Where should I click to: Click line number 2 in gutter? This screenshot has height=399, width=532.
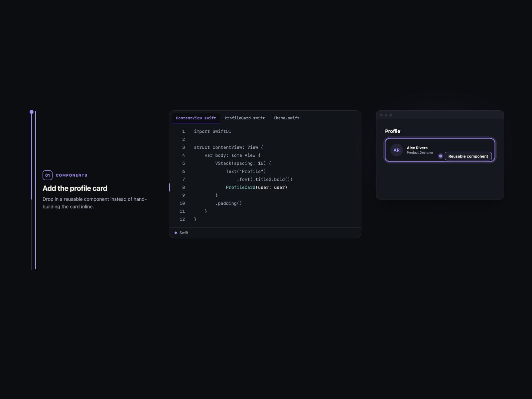[x=183, y=139]
